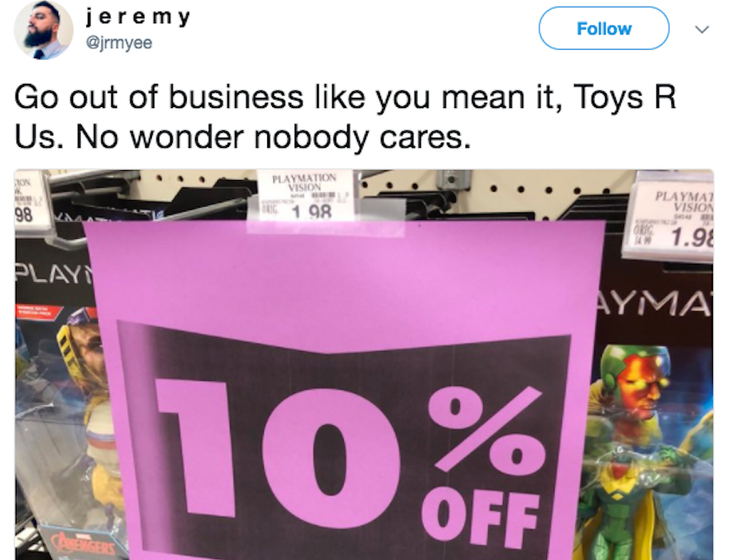Open jeremy's profile avatar
Viewport: 747px width, 560px height.
[x=43, y=30]
